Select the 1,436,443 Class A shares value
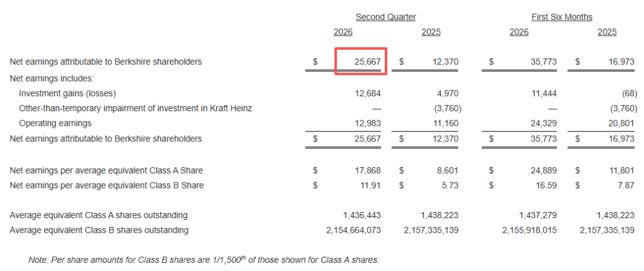 click(x=363, y=215)
